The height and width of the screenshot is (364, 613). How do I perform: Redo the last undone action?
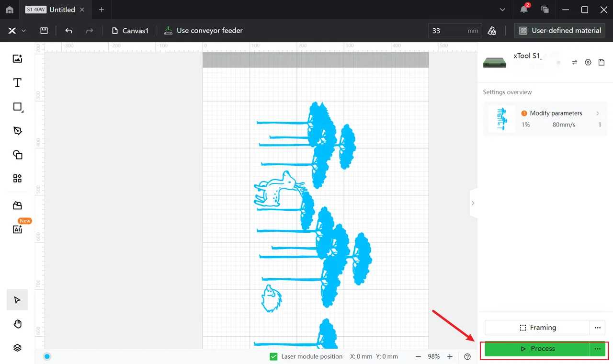point(90,31)
